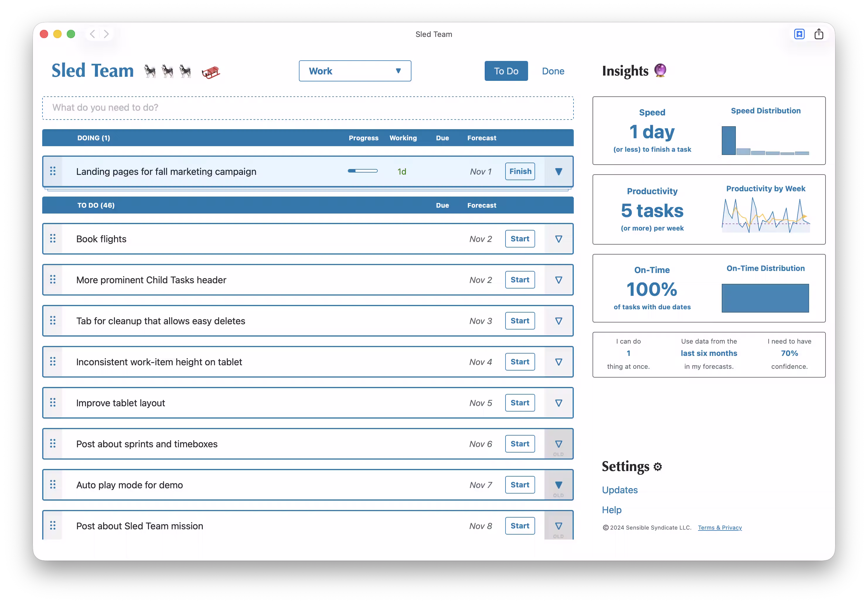
Task: Open the Work list dropdown
Action: 355,71
